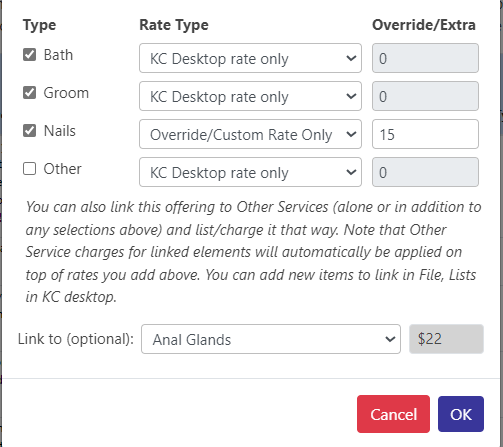Open the Bath rate type dropdown
Screen dimensions: 503x447
point(250,58)
